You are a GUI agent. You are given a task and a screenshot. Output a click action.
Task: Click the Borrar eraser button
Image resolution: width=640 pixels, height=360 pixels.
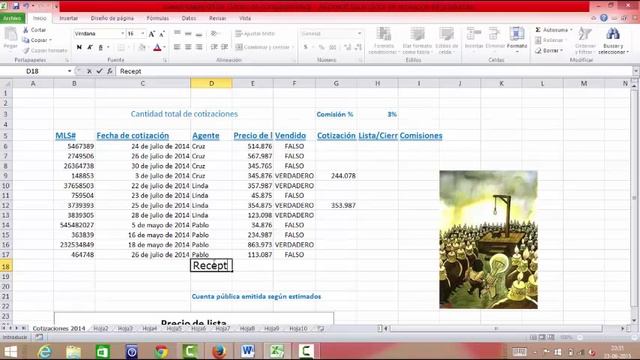tap(549, 50)
